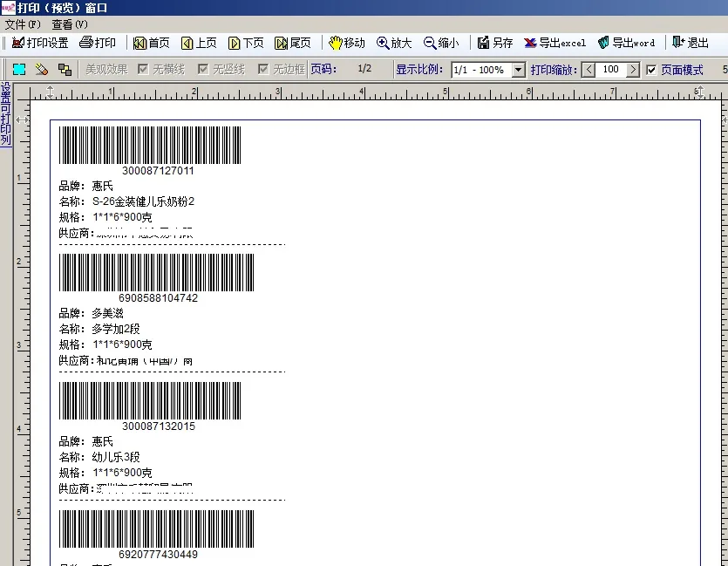Click the text S-26金装健儿乐奶粉2
This screenshot has height=566, width=728.
click(144, 201)
